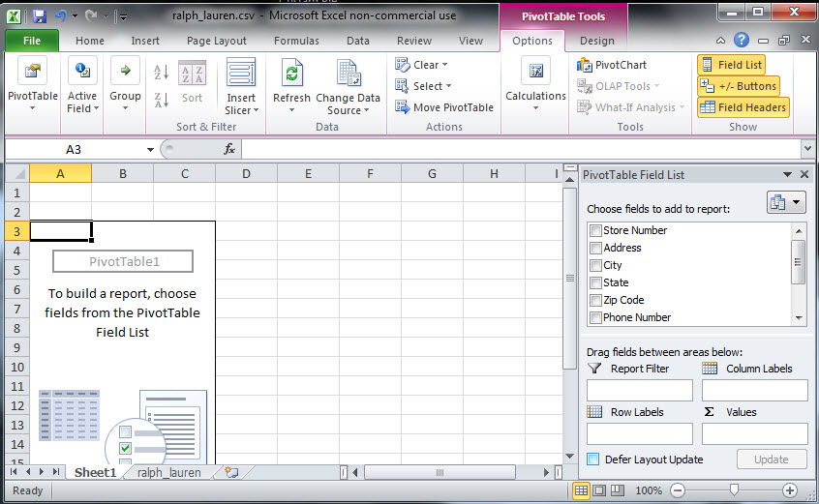Check the Address field

(595, 248)
